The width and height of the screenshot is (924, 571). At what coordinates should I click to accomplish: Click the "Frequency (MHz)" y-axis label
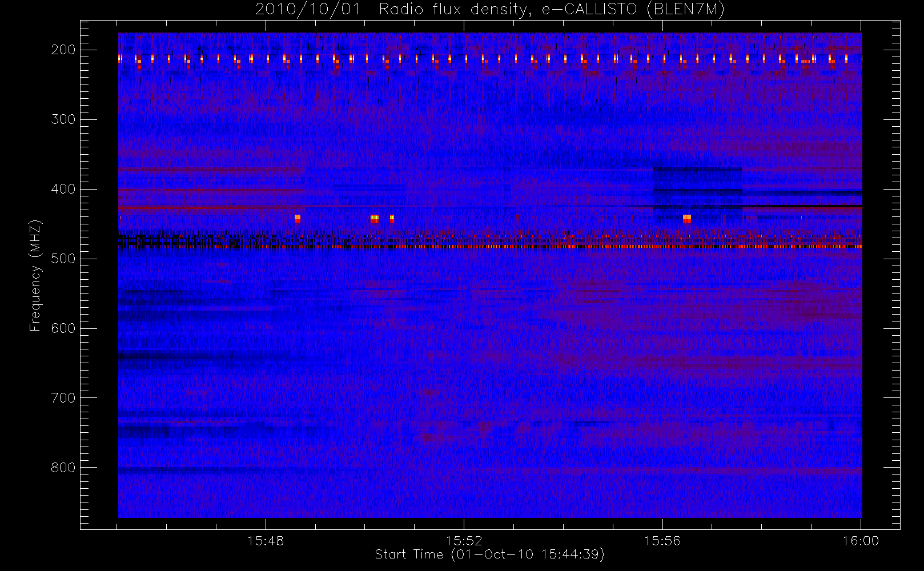tap(35, 275)
